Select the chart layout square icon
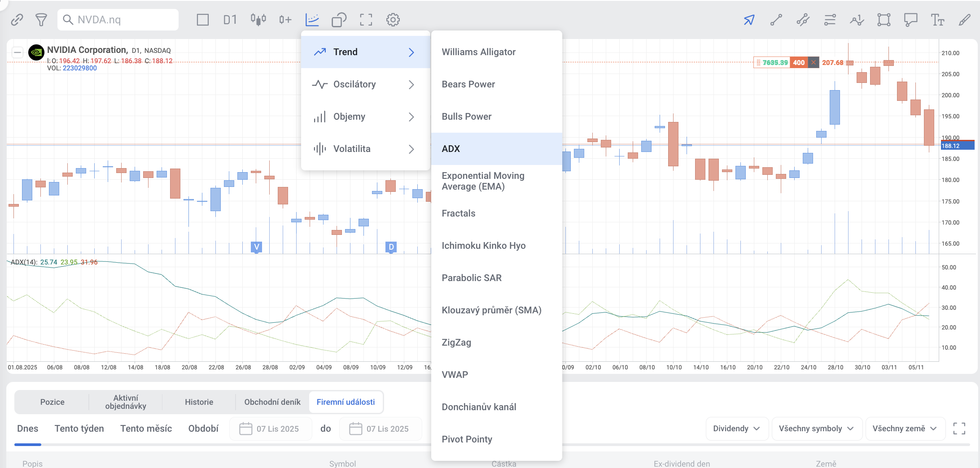 (203, 20)
